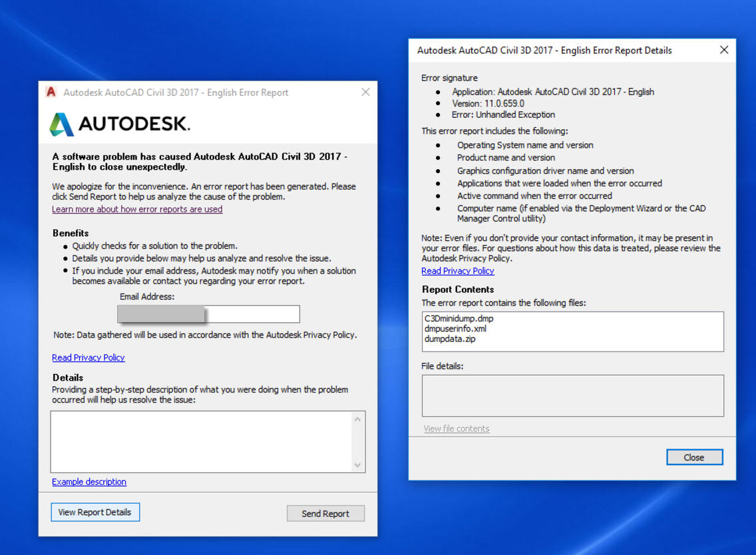Click 'Quickly checks for a solution to the problem' bullet
Image resolution: width=756 pixels, height=555 pixels.
tap(155, 246)
